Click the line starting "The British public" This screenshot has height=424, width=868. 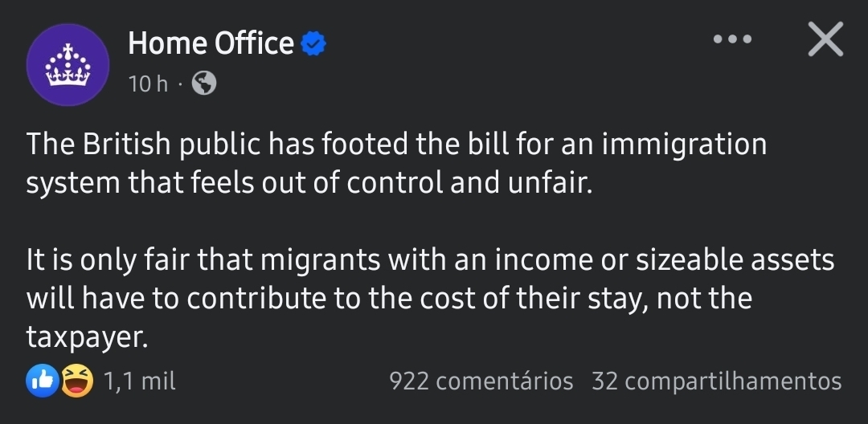[396, 145]
